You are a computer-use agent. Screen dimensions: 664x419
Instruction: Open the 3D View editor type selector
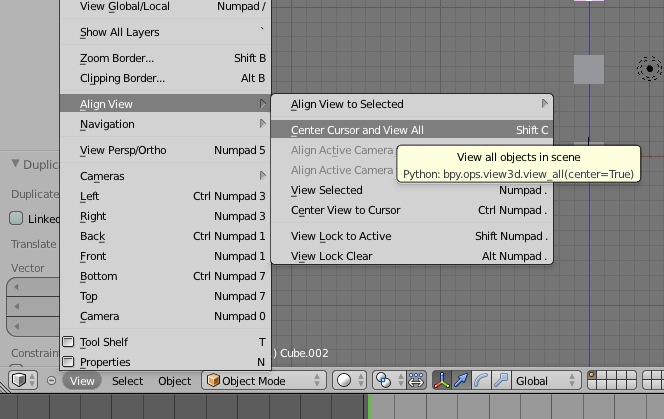23,380
